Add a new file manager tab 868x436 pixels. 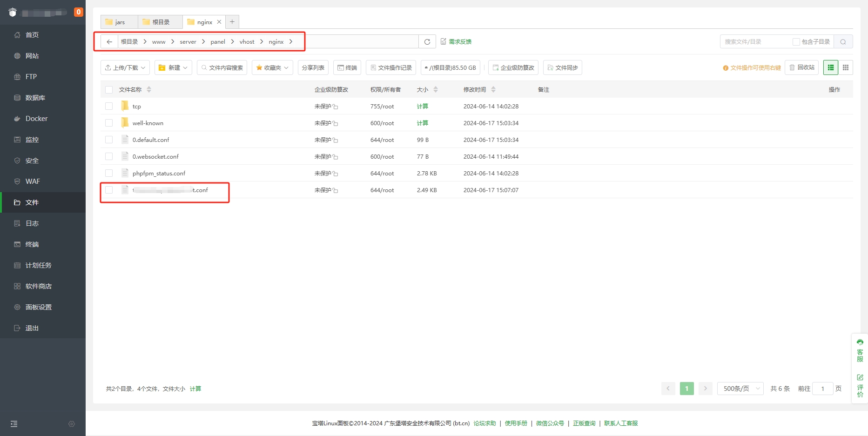click(232, 22)
